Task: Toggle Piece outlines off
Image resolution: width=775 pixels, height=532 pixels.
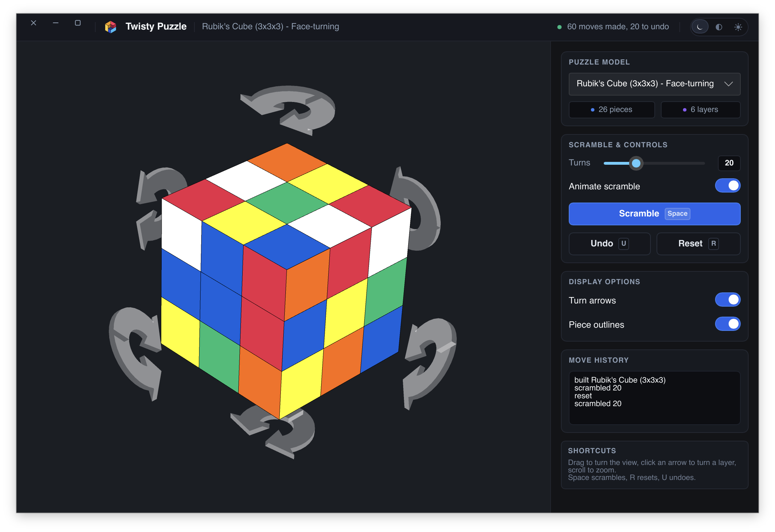Action: click(x=728, y=324)
